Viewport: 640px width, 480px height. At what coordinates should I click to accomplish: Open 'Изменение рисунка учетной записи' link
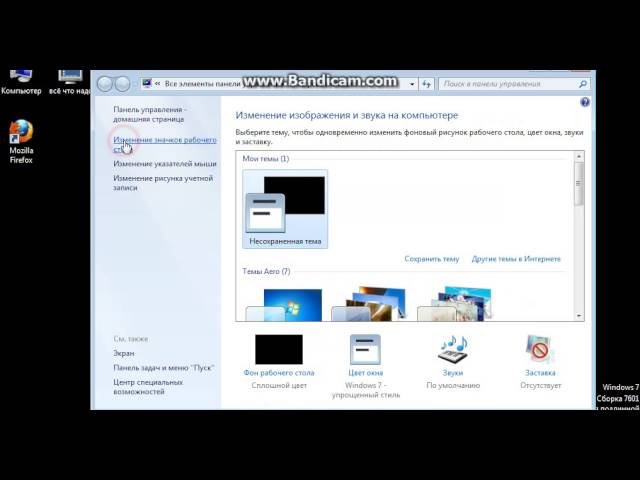(x=163, y=183)
